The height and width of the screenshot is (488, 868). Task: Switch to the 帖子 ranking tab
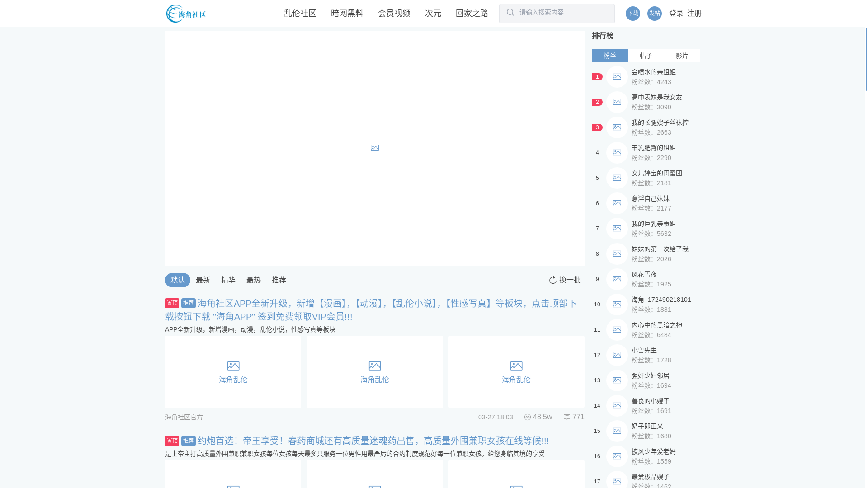pyautogui.click(x=646, y=56)
